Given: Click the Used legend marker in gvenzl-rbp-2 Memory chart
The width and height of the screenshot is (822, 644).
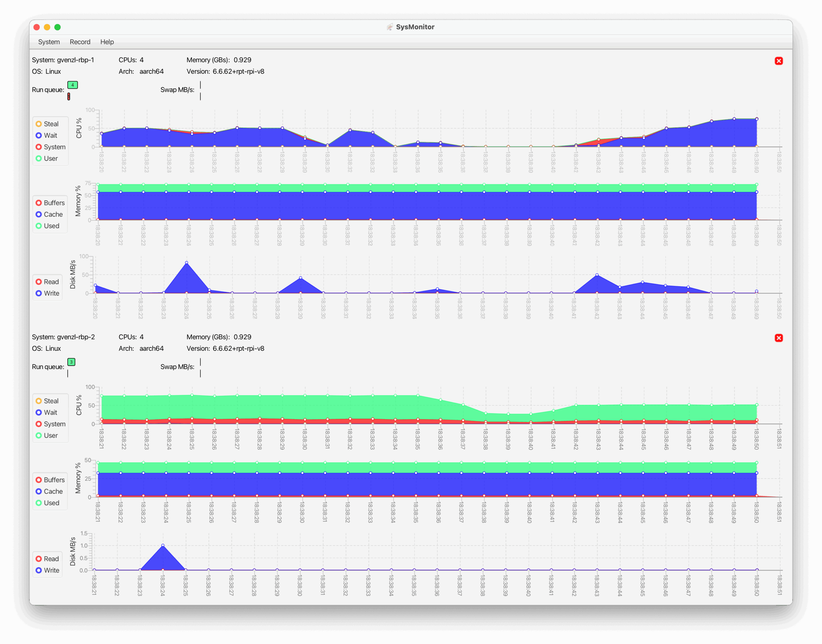Looking at the screenshot, I should [x=39, y=503].
